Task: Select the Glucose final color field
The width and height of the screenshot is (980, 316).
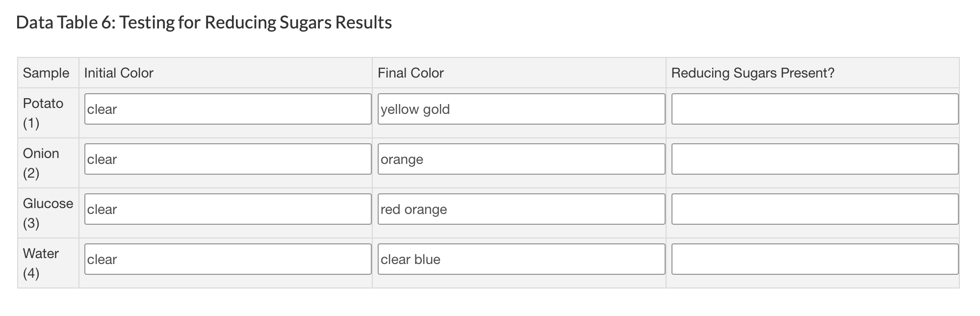Action: tap(521, 209)
